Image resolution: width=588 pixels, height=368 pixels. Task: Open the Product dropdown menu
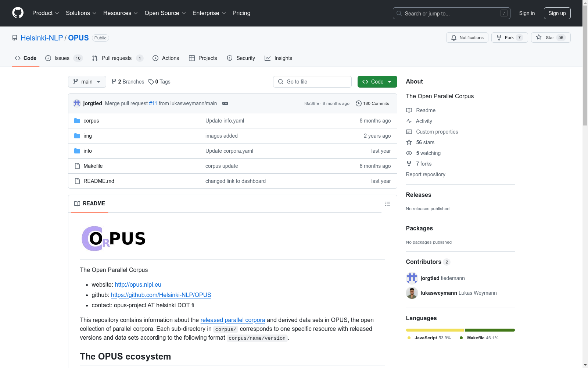tap(46, 13)
